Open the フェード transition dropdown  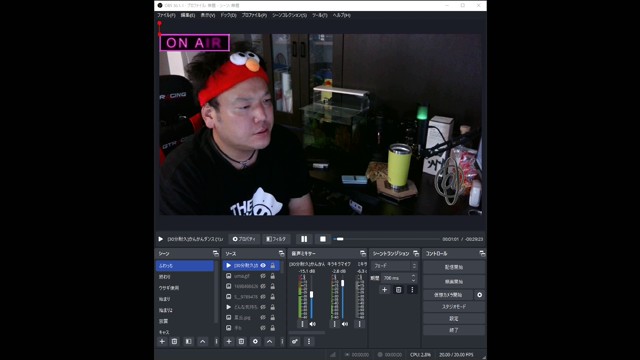(394, 266)
